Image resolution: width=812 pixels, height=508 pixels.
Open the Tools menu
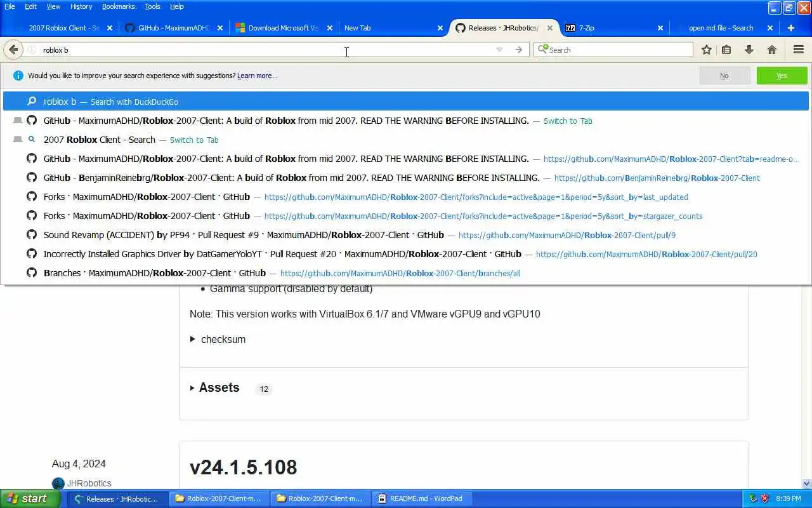[152, 6]
